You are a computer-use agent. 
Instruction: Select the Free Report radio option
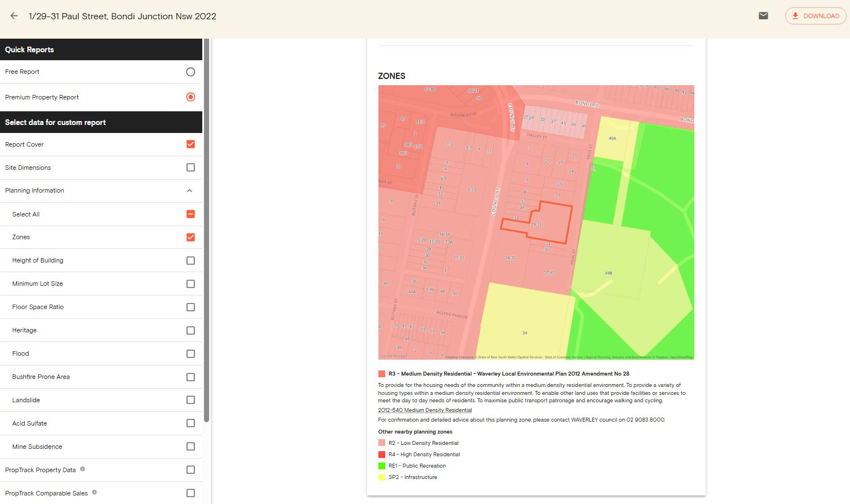[190, 72]
